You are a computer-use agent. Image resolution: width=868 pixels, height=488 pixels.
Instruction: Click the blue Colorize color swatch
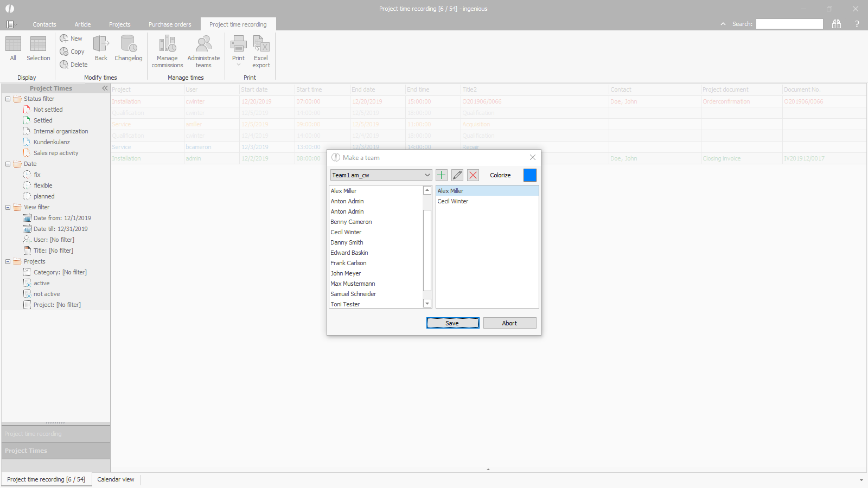[529, 175]
